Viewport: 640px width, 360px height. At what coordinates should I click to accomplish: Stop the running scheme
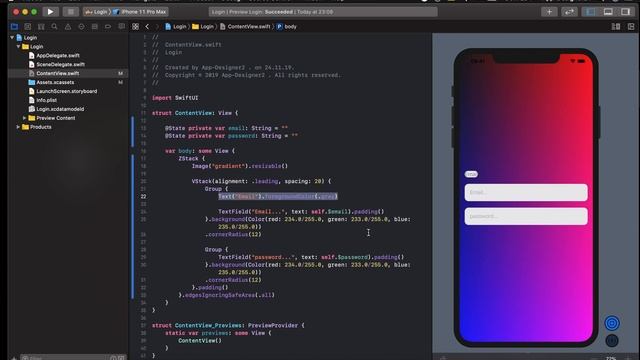coord(71,12)
